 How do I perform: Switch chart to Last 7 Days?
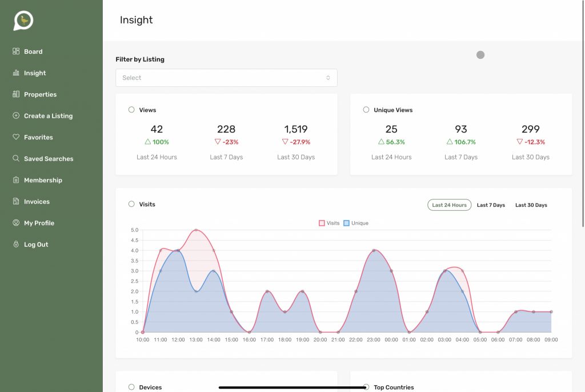[491, 205]
